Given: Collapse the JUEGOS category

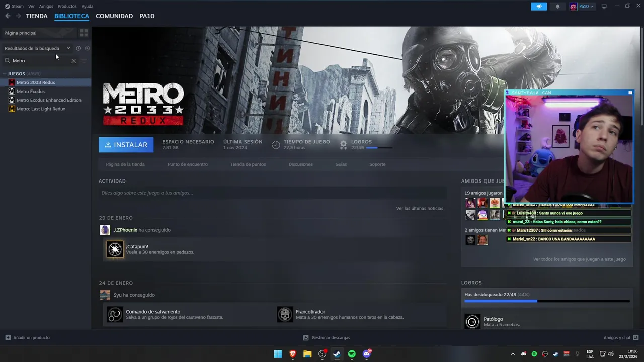Looking at the screenshot, I should (x=5, y=74).
